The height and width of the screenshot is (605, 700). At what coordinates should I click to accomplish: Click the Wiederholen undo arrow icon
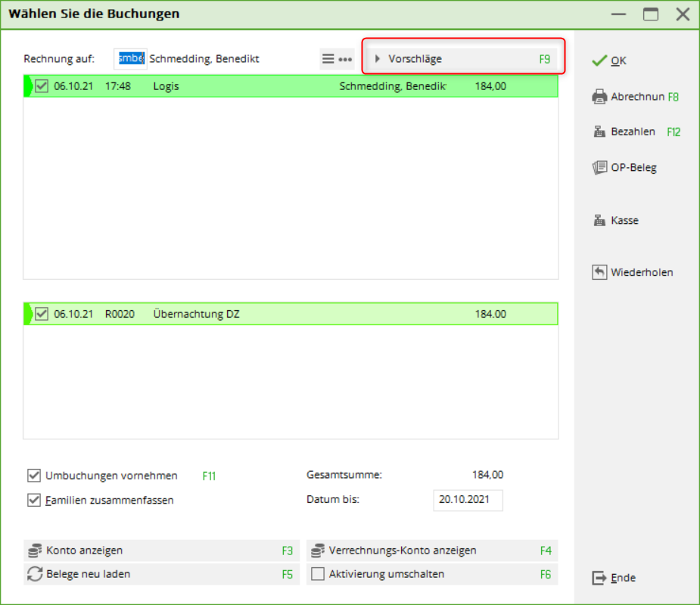tap(599, 272)
